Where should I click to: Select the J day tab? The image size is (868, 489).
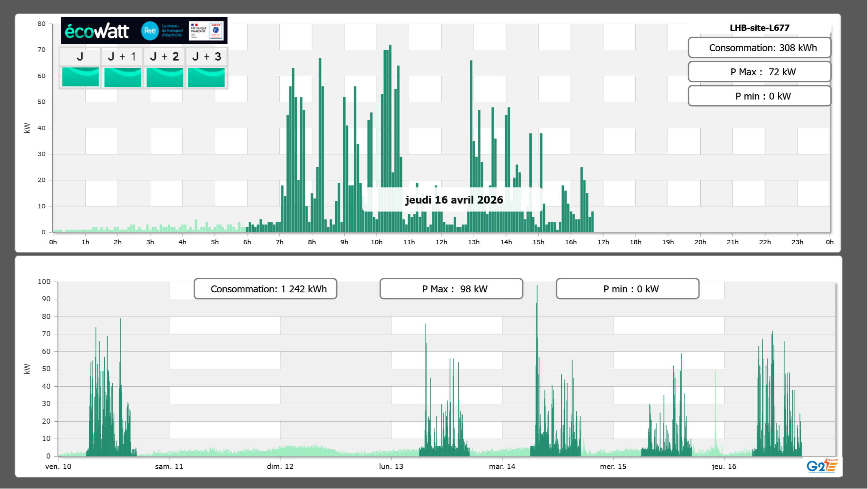(x=80, y=57)
